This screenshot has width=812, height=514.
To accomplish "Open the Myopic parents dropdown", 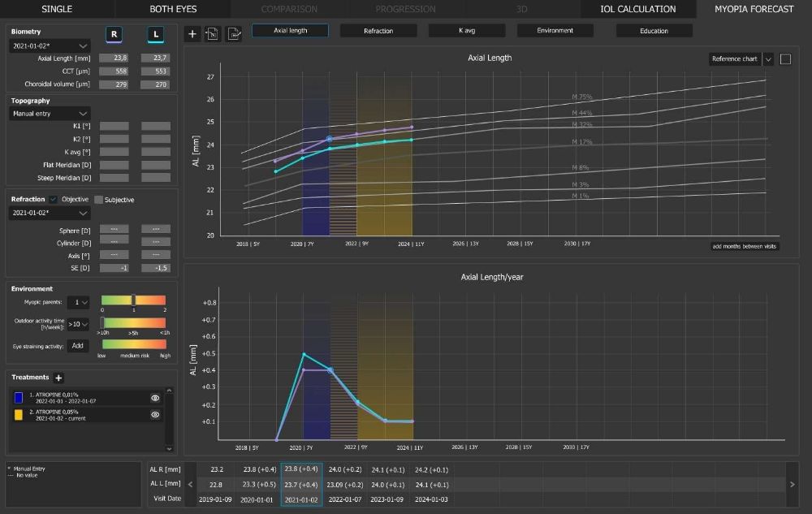I will [79, 302].
